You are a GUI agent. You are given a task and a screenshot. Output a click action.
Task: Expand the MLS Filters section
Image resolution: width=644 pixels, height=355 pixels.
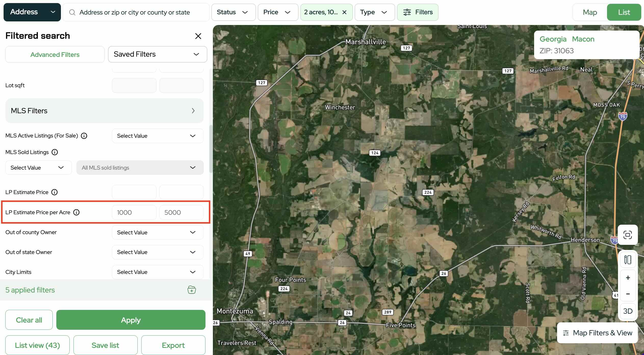coord(104,111)
